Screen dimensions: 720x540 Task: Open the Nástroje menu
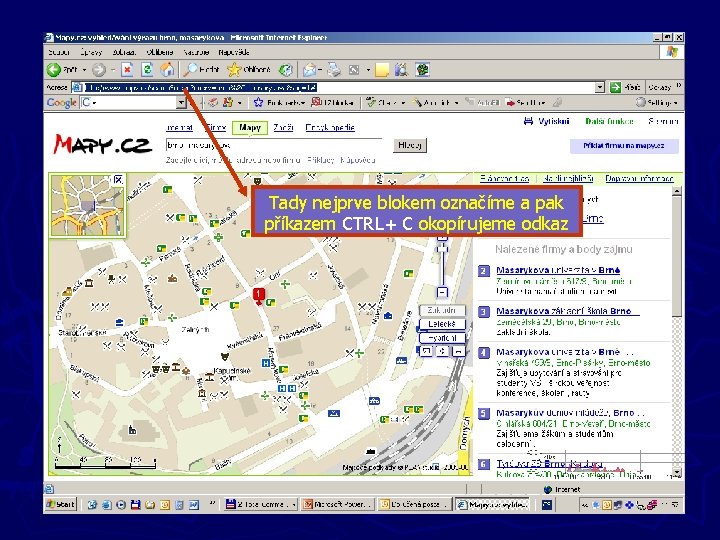[x=196, y=52]
